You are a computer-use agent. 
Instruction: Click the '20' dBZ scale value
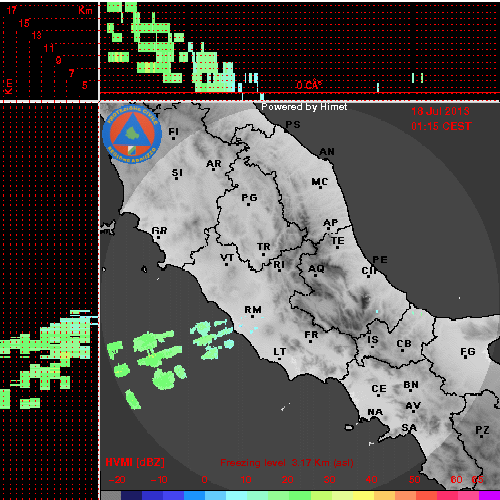click(287, 480)
